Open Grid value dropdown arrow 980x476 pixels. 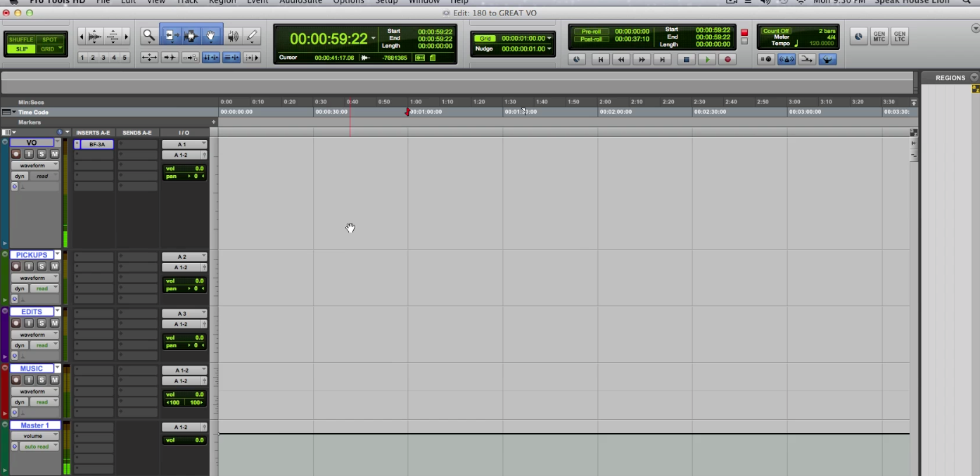549,38
